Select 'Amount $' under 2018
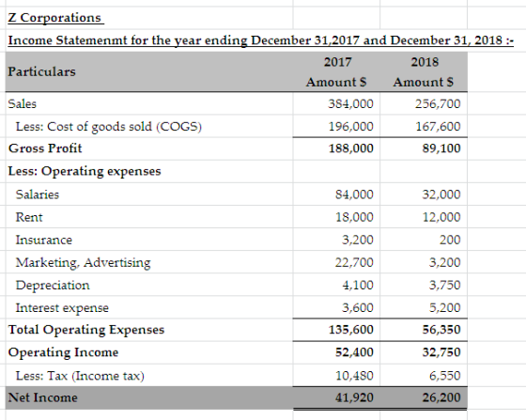The width and height of the screenshot is (526, 420). (424, 82)
